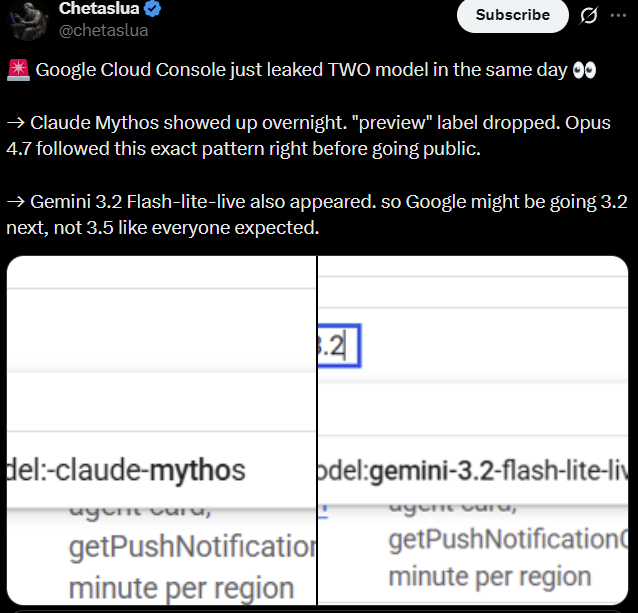638x613 pixels.
Task: Click the search field containing 3.2
Action: [x=339, y=346]
